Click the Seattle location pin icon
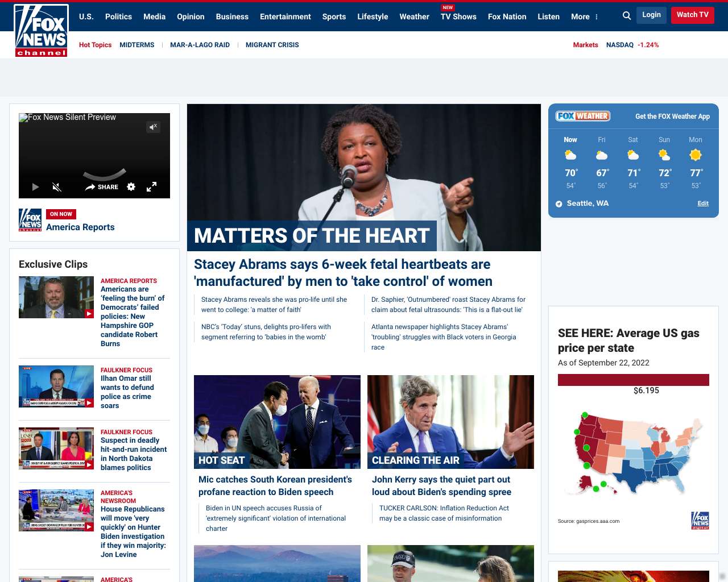 click(559, 203)
